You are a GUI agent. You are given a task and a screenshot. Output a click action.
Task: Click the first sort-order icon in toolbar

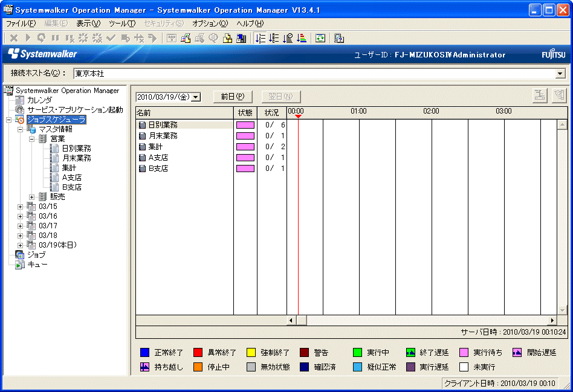click(x=261, y=38)
